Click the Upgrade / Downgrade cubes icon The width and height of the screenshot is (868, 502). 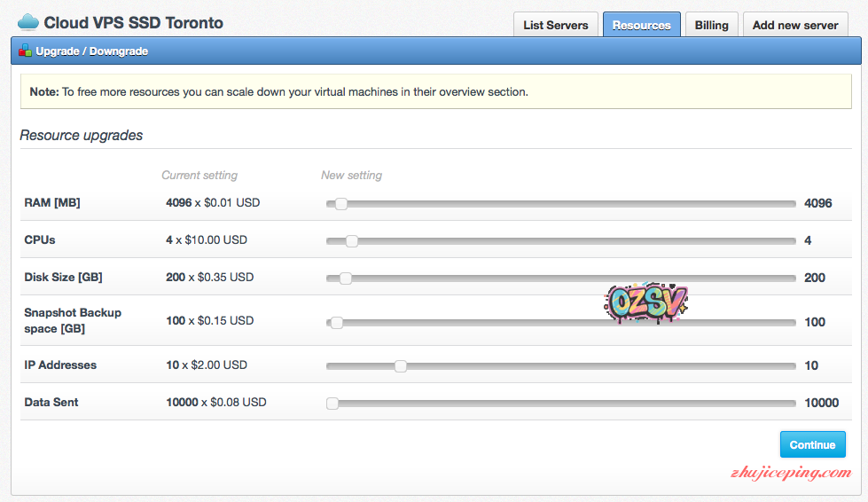pyautogui.click(x=25, y=51)
